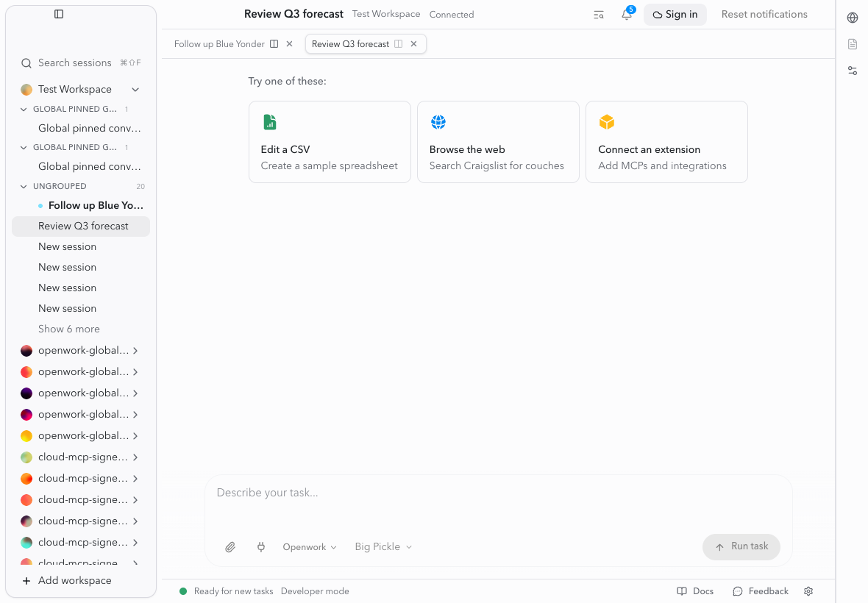Image resolution: width=868 pixels, height=603 pixels.
Task: Open the notifications bell
Action: pyautogui.click(x=627, y=15)
